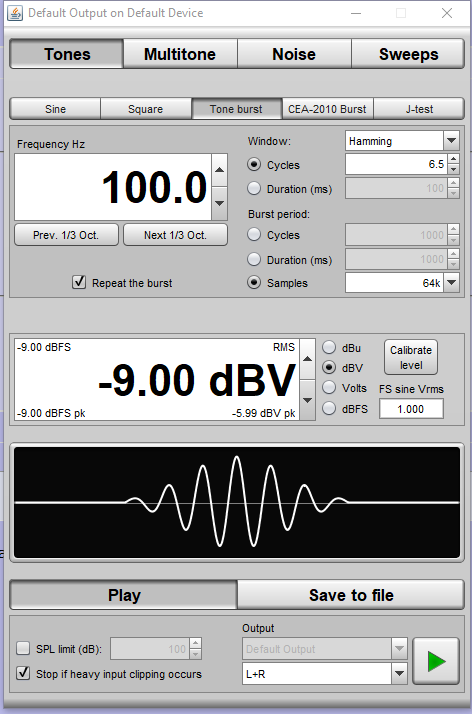Click the tone burst waveform preview
The image size is (472, 714).
tap(237, 502)
